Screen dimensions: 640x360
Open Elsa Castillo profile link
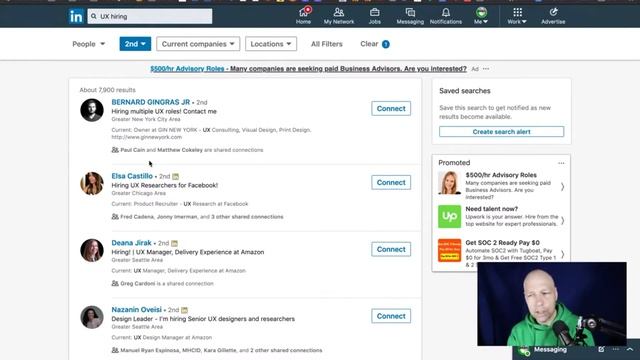click(x=132, y=176)
